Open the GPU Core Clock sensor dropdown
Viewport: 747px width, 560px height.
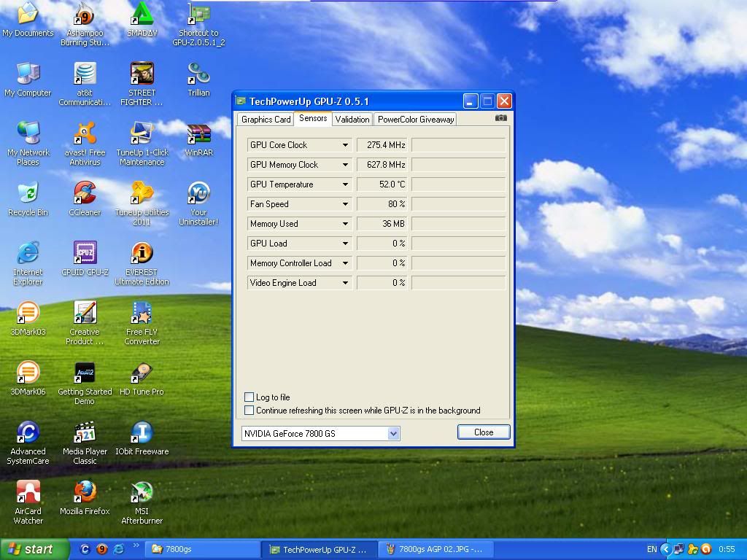click(345, 145)
